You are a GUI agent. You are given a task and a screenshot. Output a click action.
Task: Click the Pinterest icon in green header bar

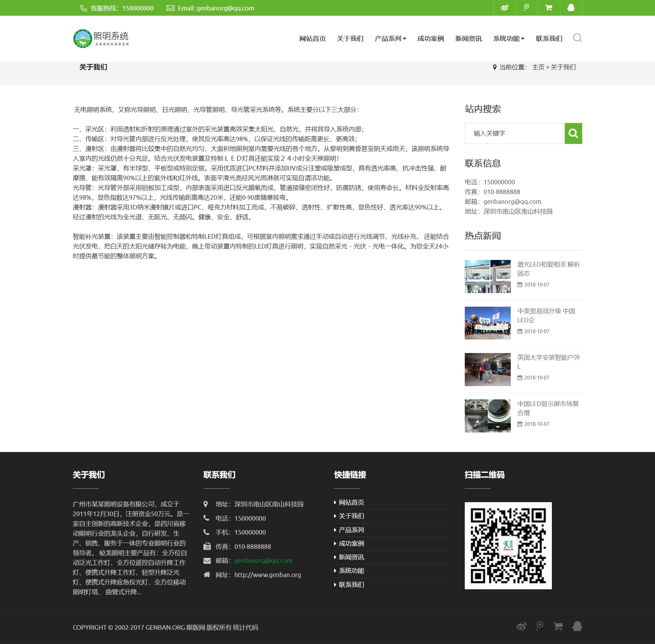tap(526, 7)
